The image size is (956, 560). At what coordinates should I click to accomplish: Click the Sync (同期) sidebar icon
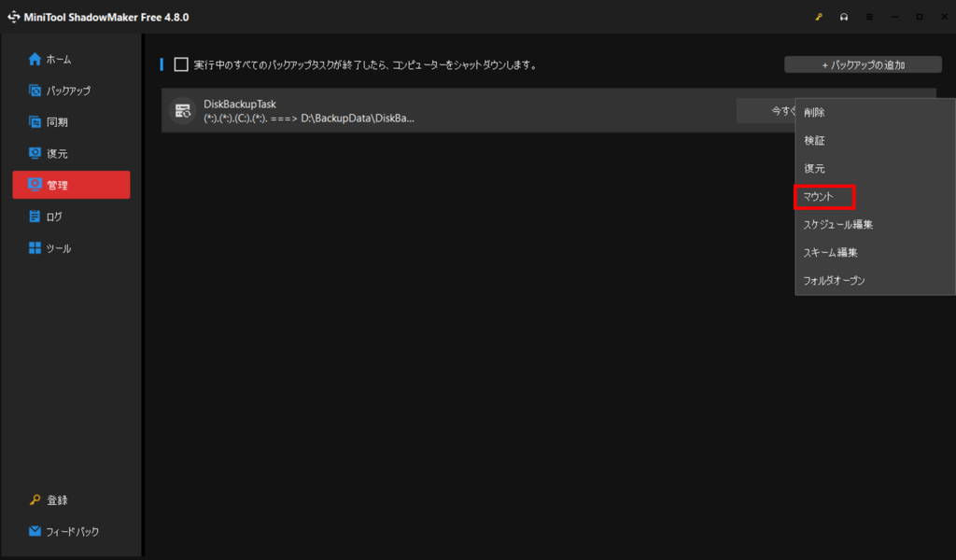tap(35, 122)
